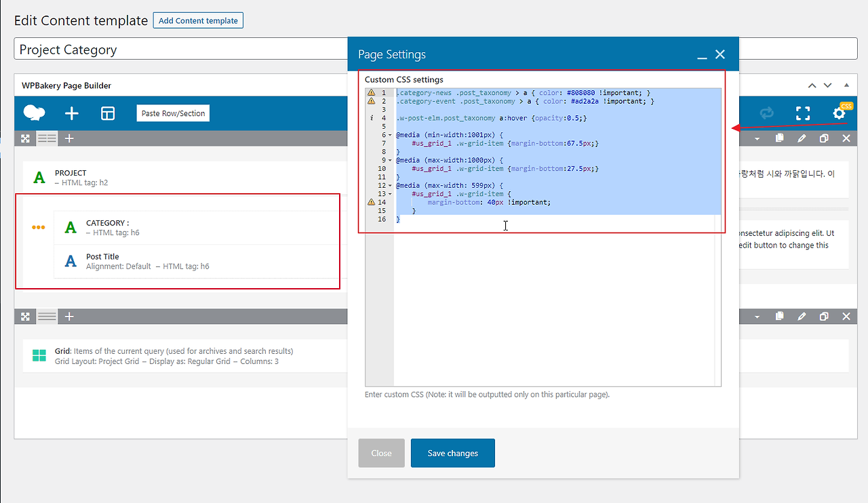Click the .category-news CSS rule on line 1
This screenshot has height=503, width=868.
click(x=524, y=93)
